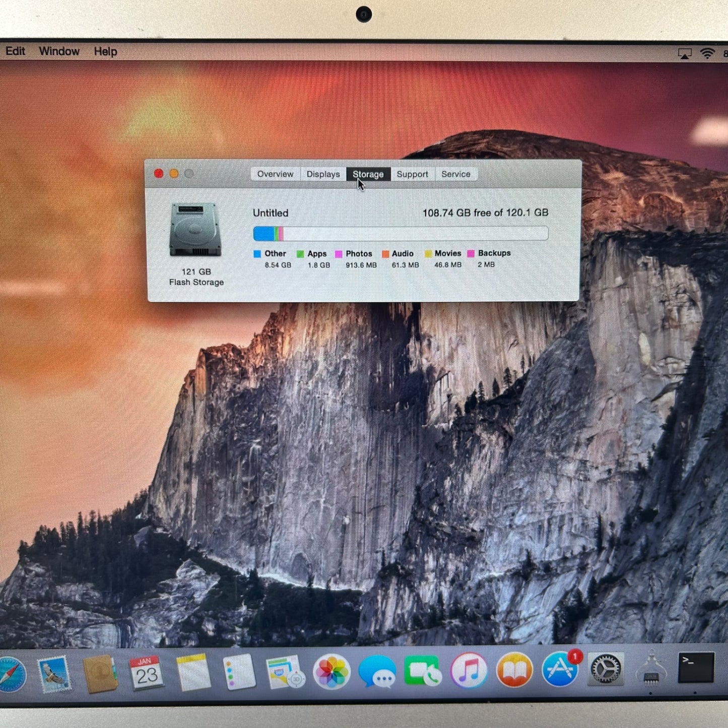Go to the Support tab

click(x=412, y=174)
